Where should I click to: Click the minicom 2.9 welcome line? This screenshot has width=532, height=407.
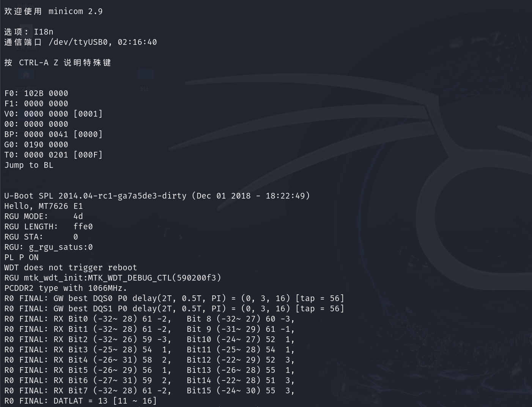click(x=54, y=11)
